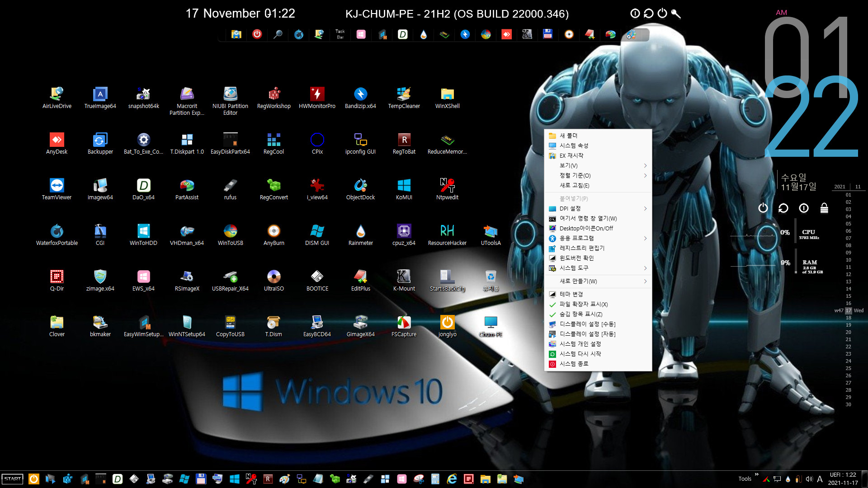Toggle 파일 확장자 표시(X) in context menu

pyautogui.click(x=598, y=304)
